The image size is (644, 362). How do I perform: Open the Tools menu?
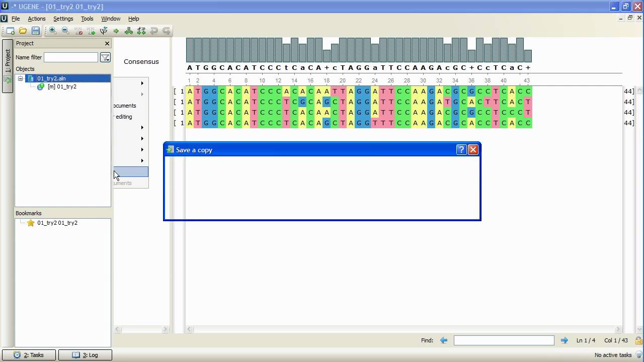click(87, 19)
